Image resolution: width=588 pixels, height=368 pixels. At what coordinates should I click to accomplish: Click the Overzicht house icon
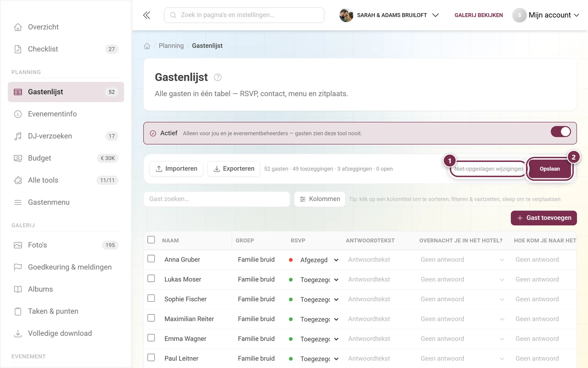[x=18, y=27]
